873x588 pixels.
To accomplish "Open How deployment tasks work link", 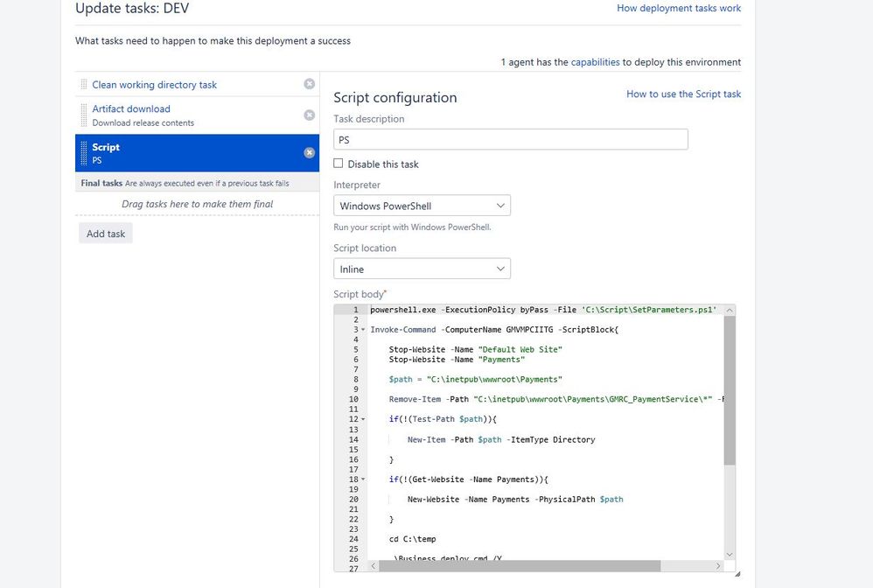I will tap(679, 9).
